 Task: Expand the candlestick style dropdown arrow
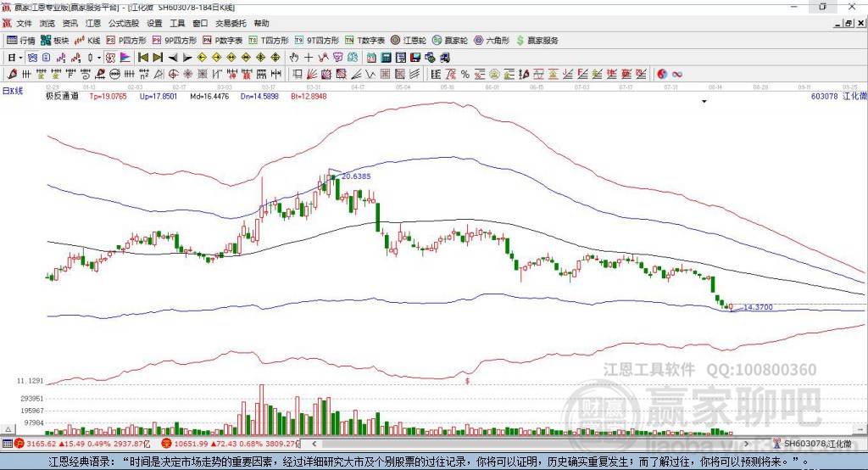coord(99,57)
